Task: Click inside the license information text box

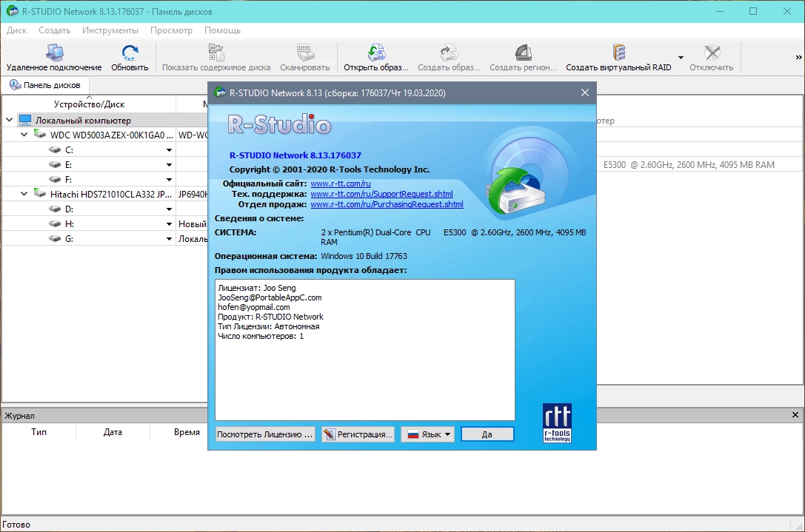Action: tap(365, 350)
